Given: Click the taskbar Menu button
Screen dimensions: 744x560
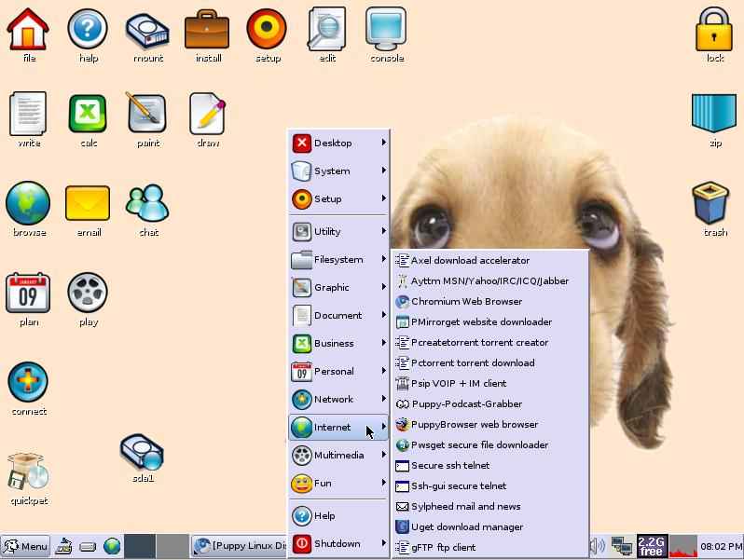Looking at the screenshot, I should pyautogui.click(x=25, y=546).
